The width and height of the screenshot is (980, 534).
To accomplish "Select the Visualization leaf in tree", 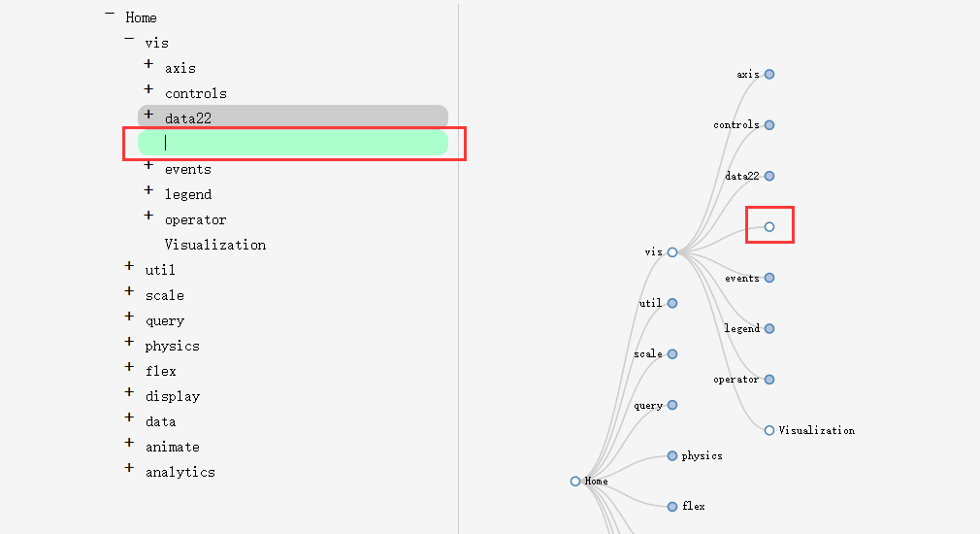I will pos(214,245).
